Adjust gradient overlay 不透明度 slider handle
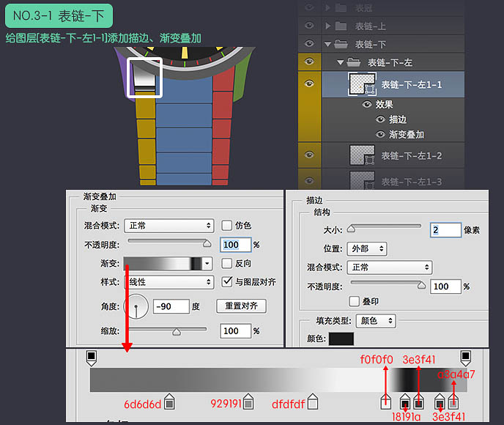Image resolution: width=504 pixels, height=425 pixels. pos(207,244)
